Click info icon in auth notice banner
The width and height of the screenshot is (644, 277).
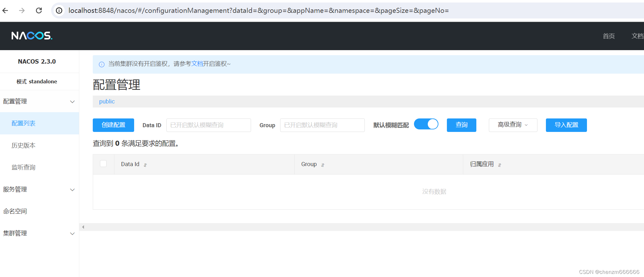[x=102, y=65]
